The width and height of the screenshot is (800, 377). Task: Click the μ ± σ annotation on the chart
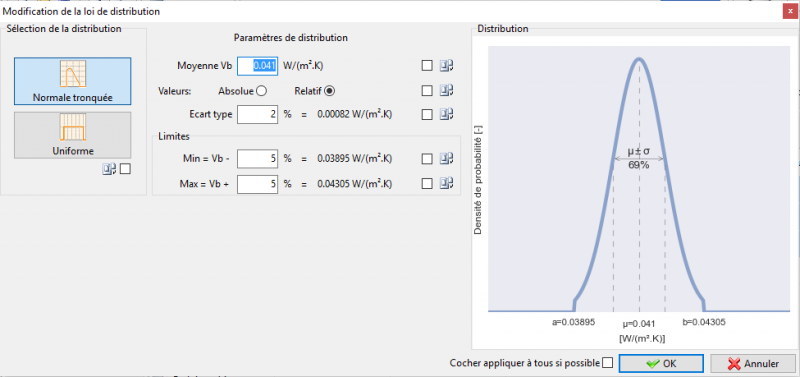pos(639,152)
